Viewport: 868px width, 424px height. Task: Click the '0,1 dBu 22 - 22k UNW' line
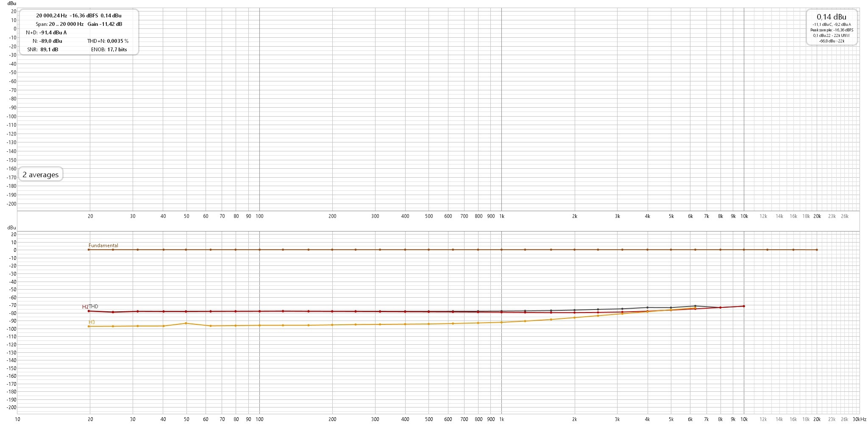(x=832, y=36)
